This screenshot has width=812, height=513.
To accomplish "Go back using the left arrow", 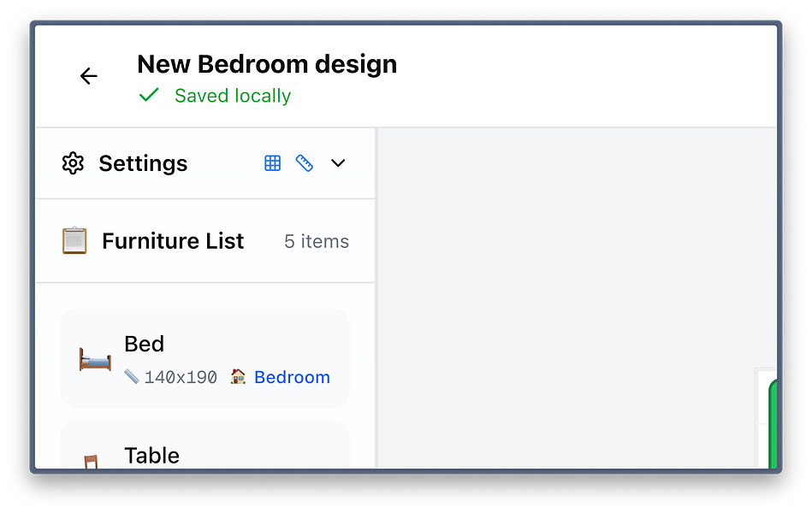I will [x=88, y=76].
